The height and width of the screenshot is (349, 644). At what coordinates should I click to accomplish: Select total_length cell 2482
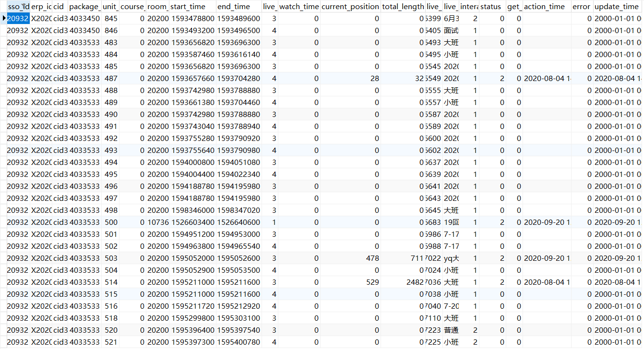pos(403,282)
